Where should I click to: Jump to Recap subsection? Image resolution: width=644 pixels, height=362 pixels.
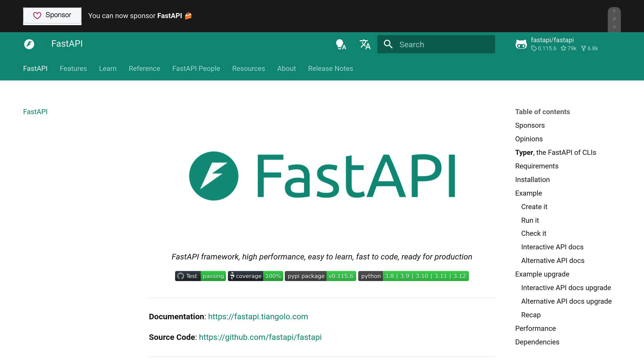[x=531, y=315]
